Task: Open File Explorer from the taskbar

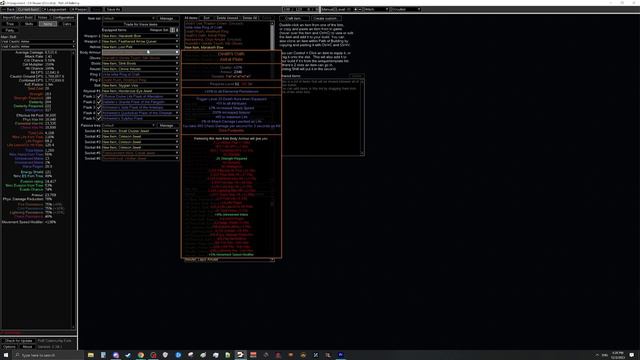Action: (x=91, y=355)
